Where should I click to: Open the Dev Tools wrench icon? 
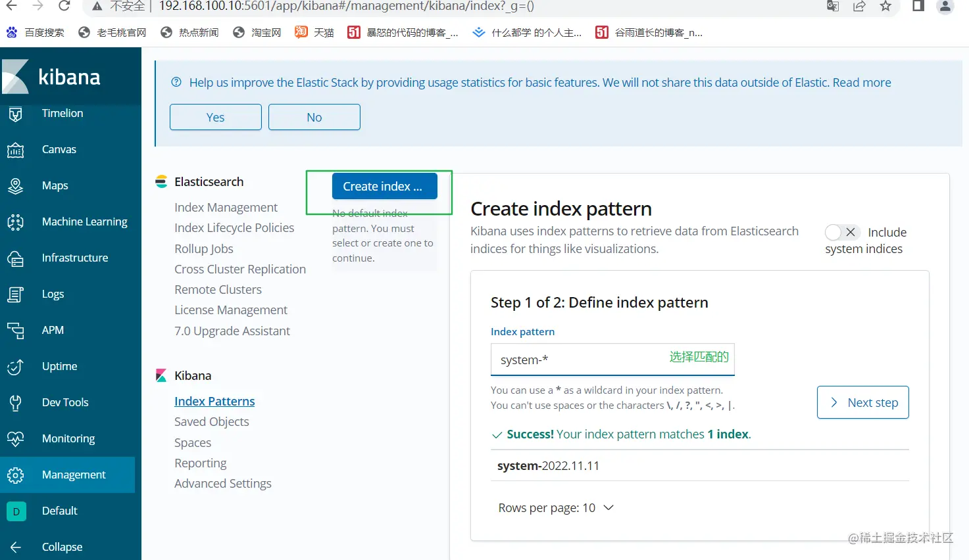[15, 403]
